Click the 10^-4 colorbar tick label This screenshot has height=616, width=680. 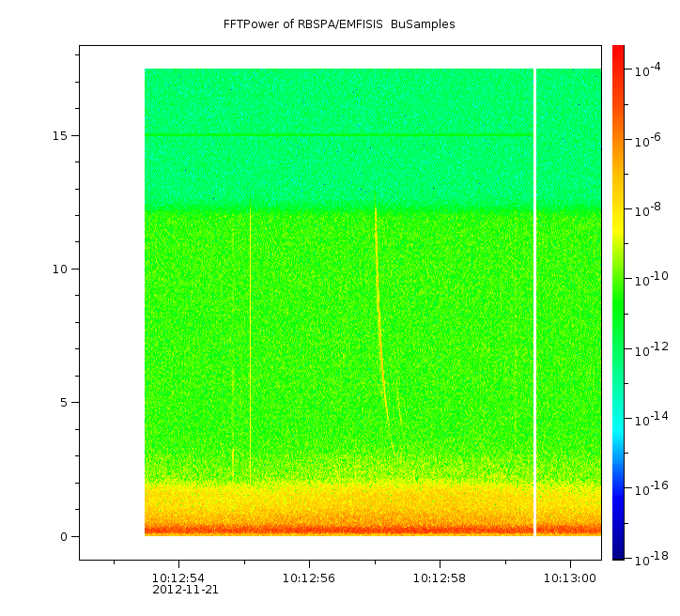coord(648,71)
